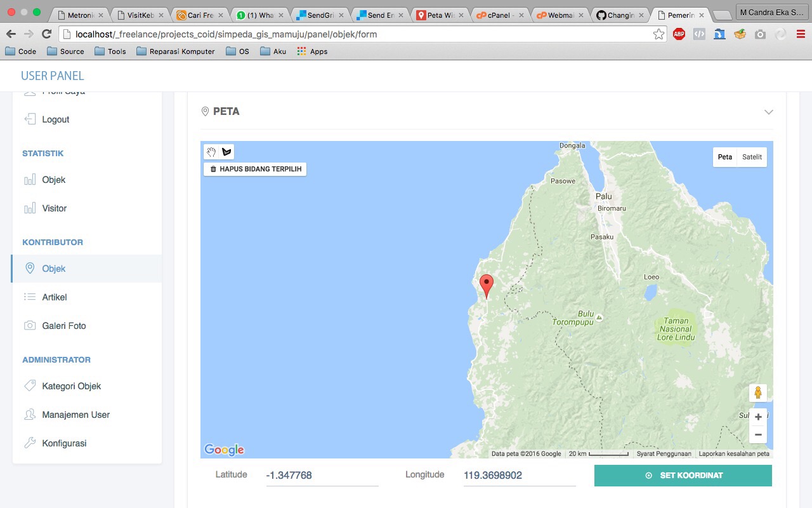Click HAPUS BIDANG TERPILIH button

[x=255, y=169]
